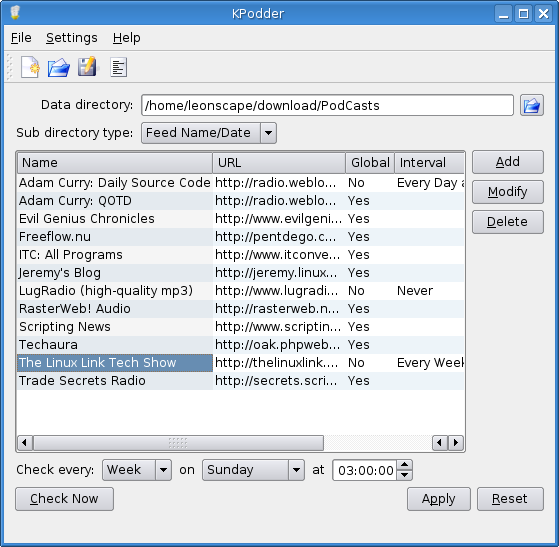Screen dimensions: 559x547
Task: Click the Apply button
Action: pyautogui.click(x=439, y=499)
